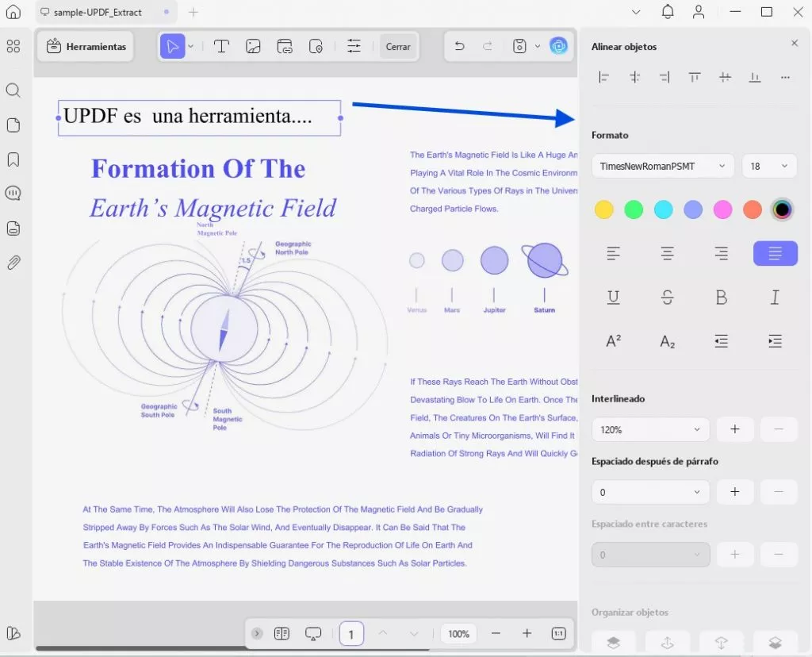812x657 pixels.
Task: Select the pointer selection tool
Action: point(172,47)
